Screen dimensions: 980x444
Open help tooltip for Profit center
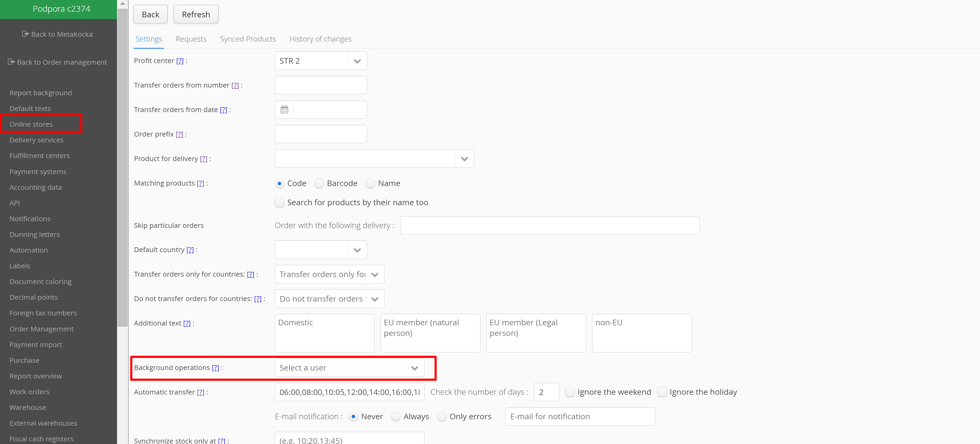tap(180, 61)
